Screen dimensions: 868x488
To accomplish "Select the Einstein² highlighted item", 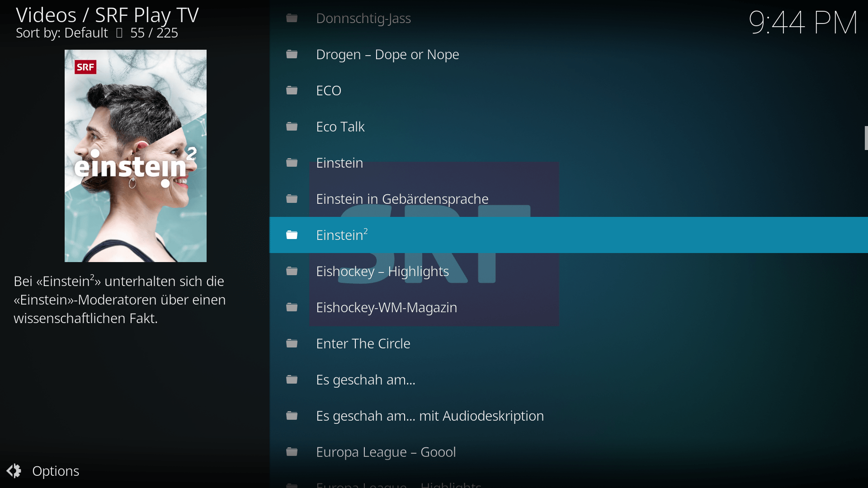I will 342,234.
